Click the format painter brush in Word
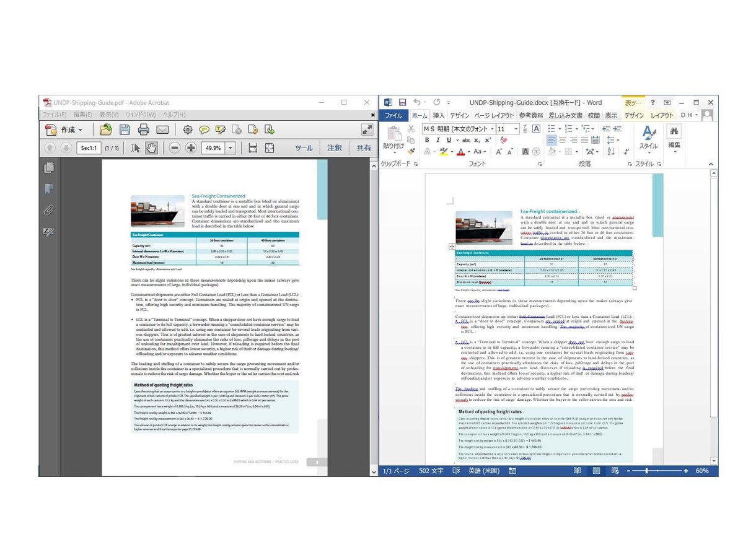 [410, 151]
